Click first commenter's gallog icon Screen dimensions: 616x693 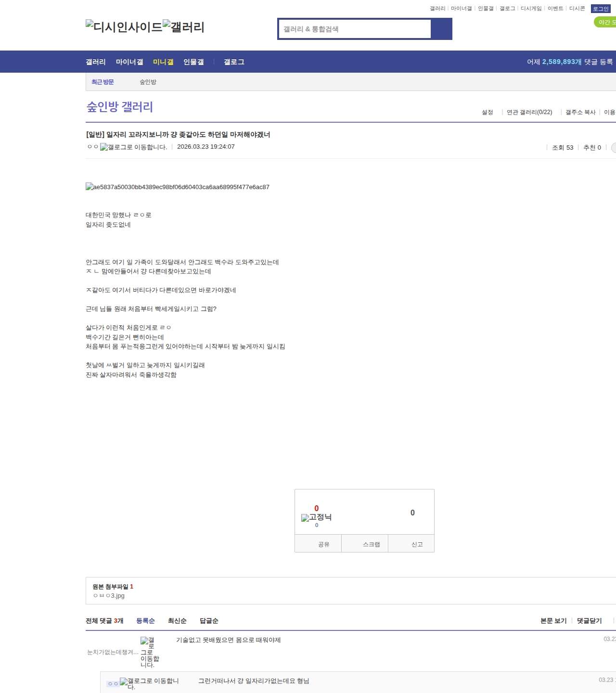pyautogui.click(x=150, y=653)
